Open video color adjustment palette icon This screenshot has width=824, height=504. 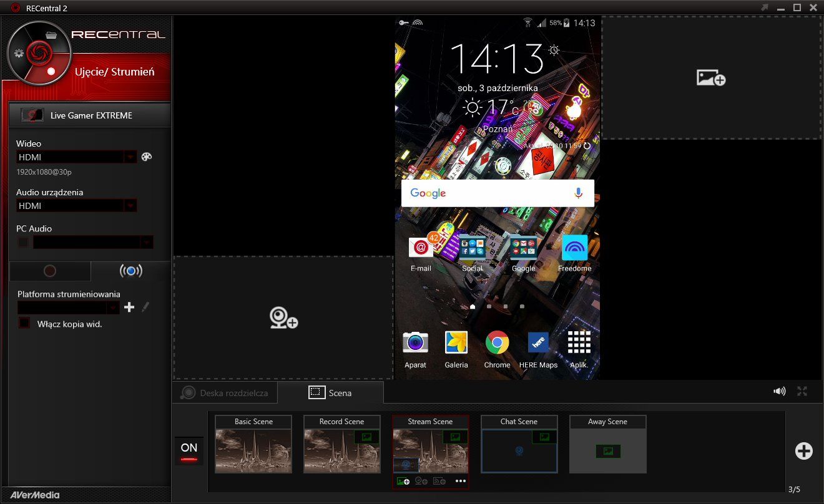pyautogui.click(x=147, y=157)
